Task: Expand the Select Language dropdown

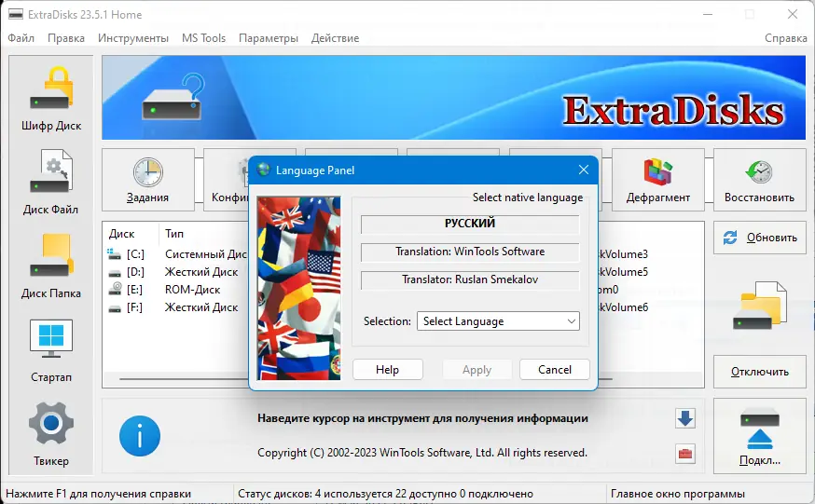Action: pyautogui.click(x=498, y=321)
